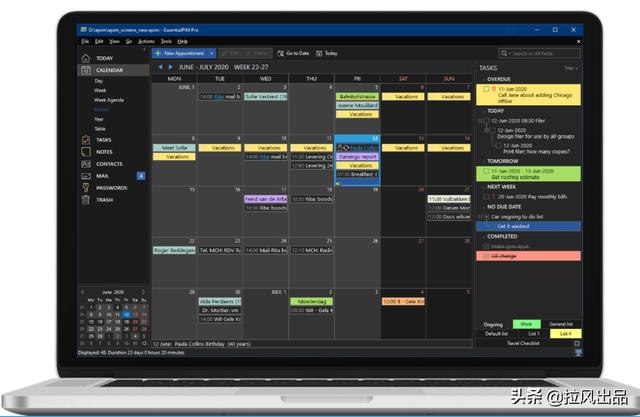Open the Tree view dropdown in Tasks panel
This screenshot has width=640, height=417.
[x=571, y=68]
